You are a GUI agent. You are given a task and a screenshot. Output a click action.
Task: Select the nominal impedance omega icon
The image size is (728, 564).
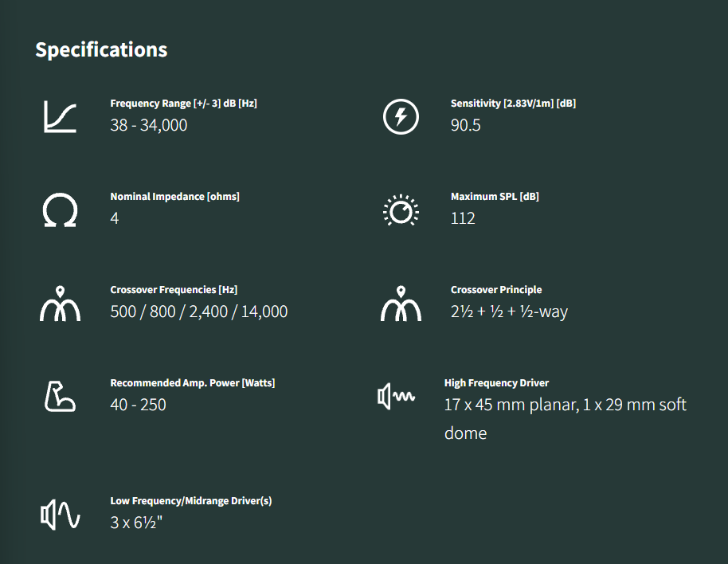pos(60,211)
